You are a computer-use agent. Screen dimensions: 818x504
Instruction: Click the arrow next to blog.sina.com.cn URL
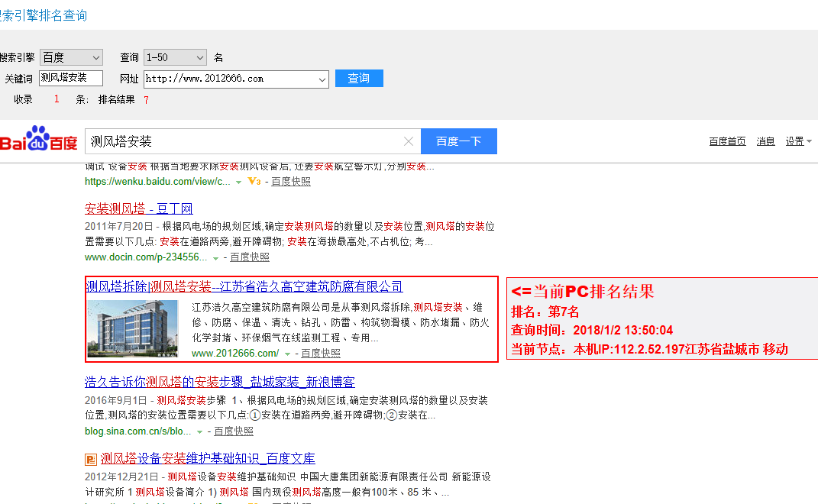(x=200, y=431)
